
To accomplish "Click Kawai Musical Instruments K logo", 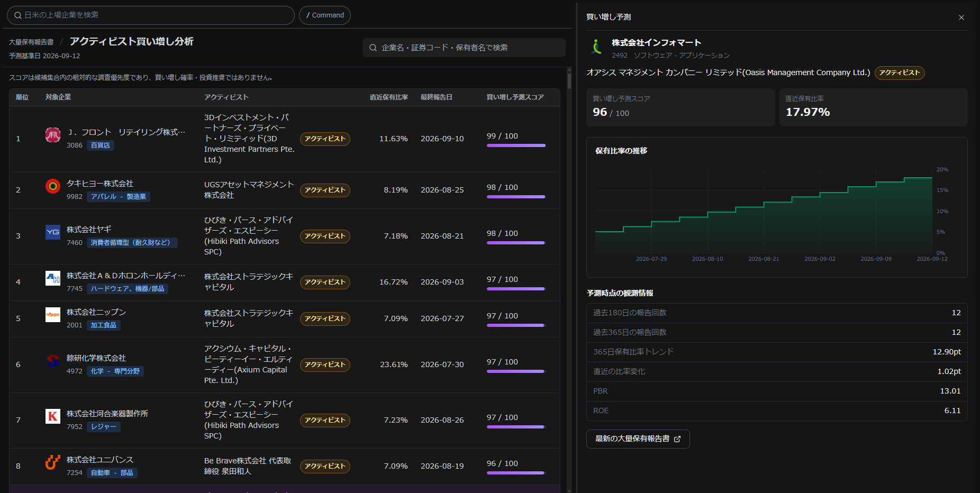I will (53, 416).
